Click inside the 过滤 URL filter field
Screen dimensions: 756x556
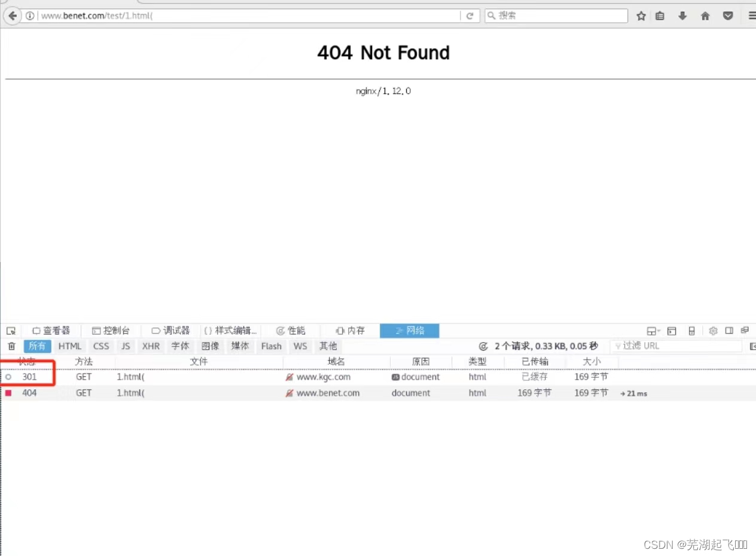pyautogui.click(x=676, y=346)
